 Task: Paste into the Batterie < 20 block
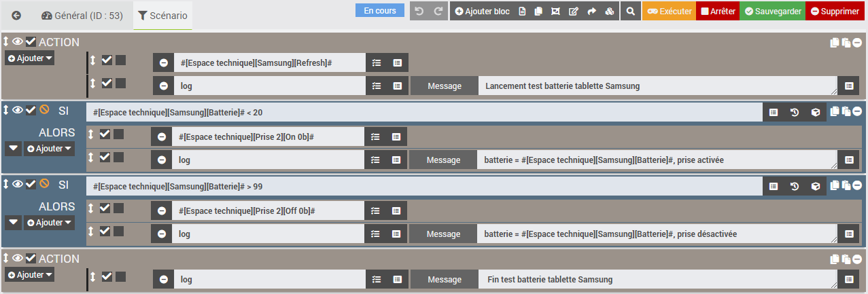846,111
